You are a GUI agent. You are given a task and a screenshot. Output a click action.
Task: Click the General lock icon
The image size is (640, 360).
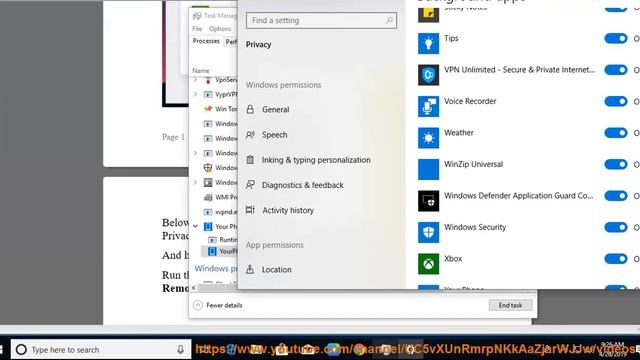[x=250, y=109]
